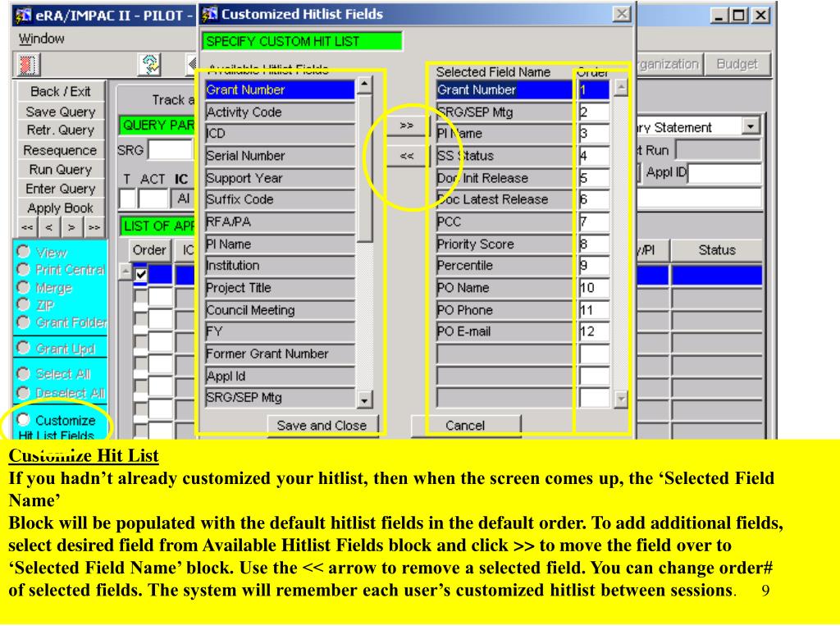Close the Customized Hitlist Fields dialog
840x630 pixels.
[622, 14]
